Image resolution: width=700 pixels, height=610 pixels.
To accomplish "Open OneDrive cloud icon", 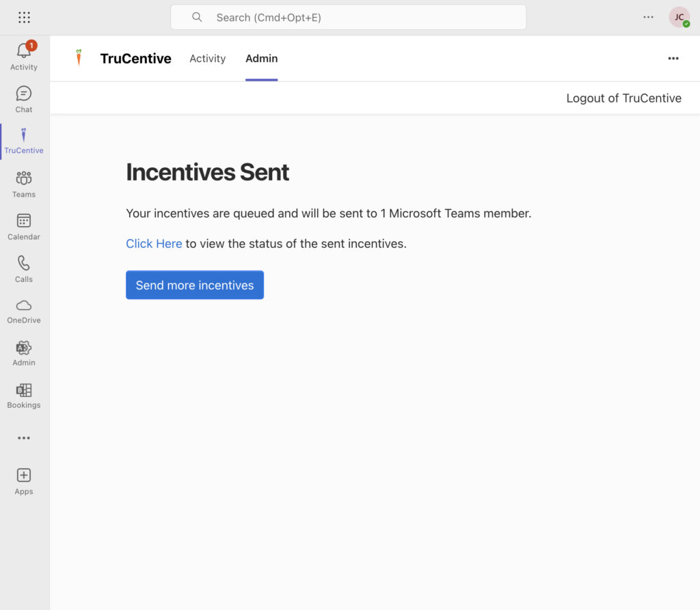I will point(24,305).
